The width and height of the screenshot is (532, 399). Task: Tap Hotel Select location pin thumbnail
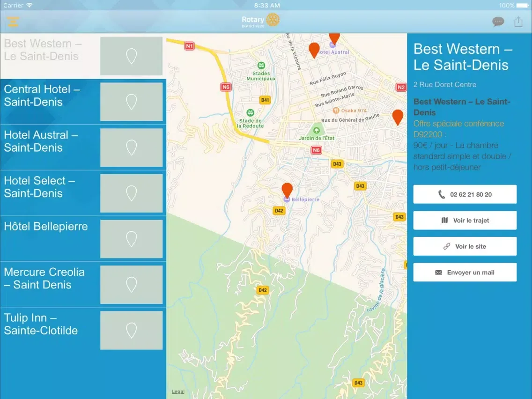tap(131, 193)
